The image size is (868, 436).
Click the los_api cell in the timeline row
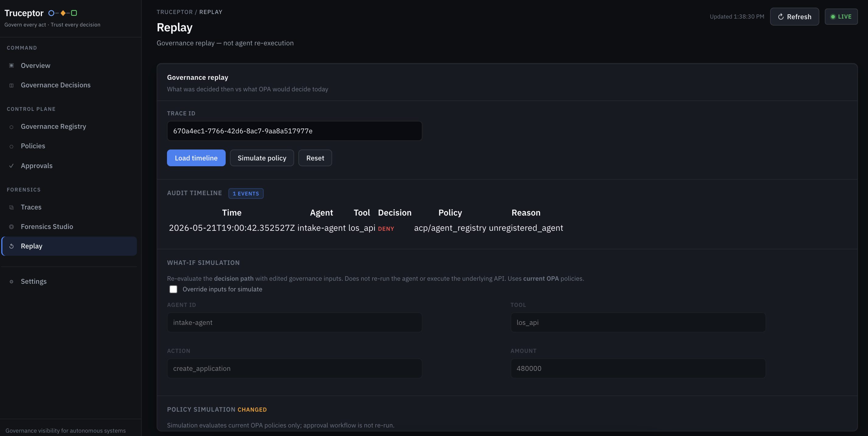click(362, 228)
